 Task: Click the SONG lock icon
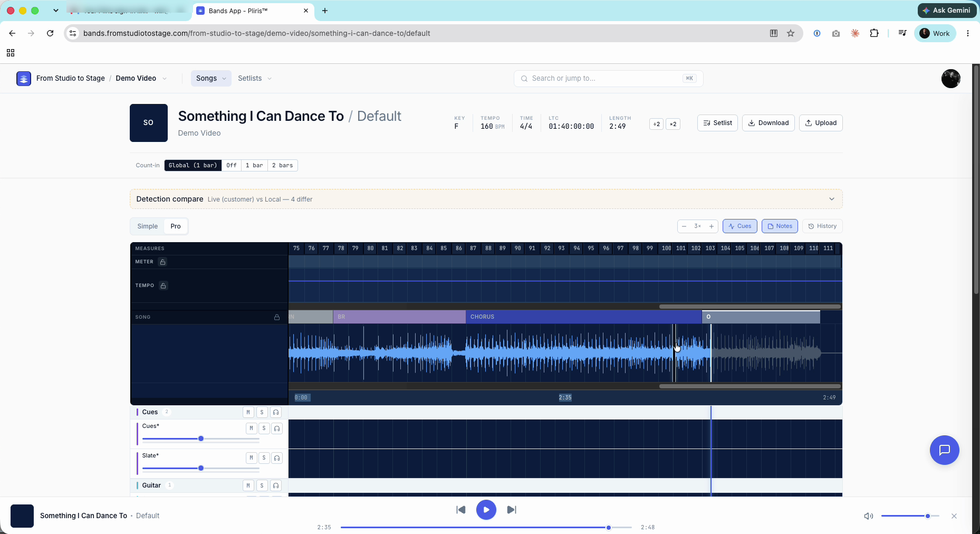(277, 317)
